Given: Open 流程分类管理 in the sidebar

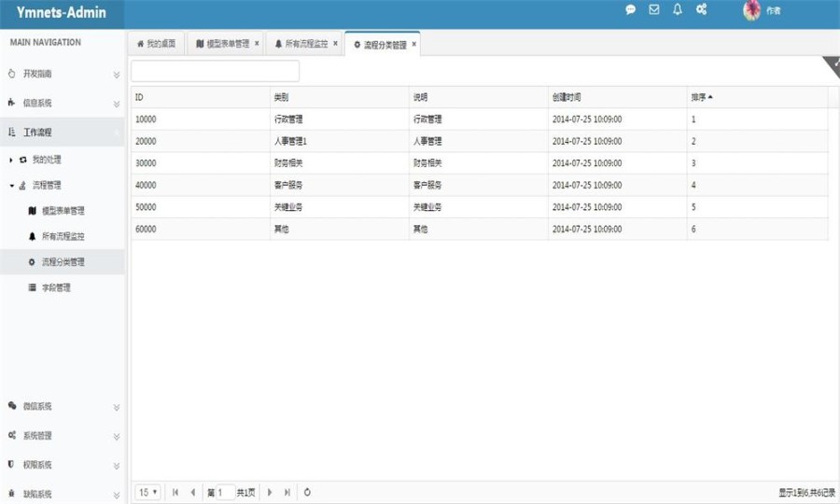Looking at the screenshot, I should click(x=63, y=262).
